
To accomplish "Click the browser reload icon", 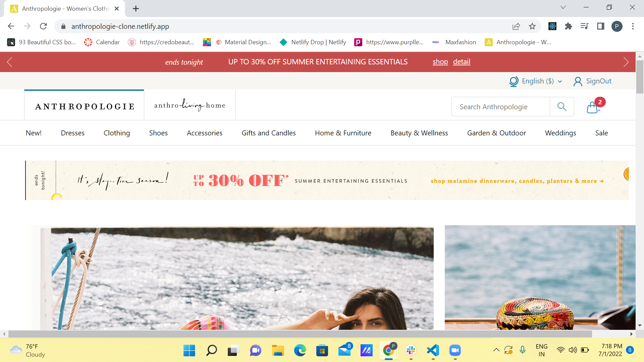I will click(43, 26).
